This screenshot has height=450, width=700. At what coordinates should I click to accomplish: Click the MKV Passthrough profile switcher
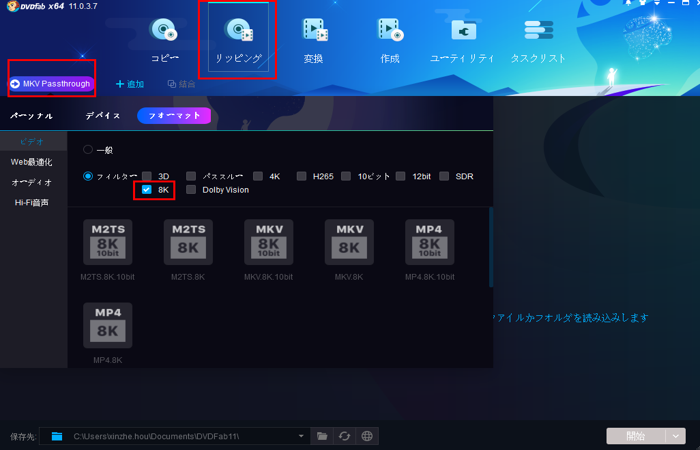52,83
